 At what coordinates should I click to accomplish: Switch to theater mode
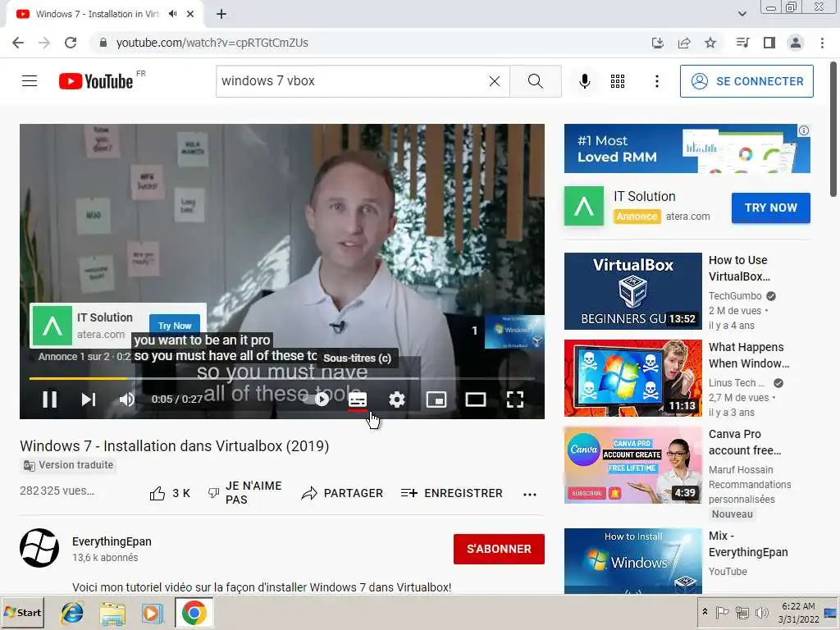pos(476,399)
